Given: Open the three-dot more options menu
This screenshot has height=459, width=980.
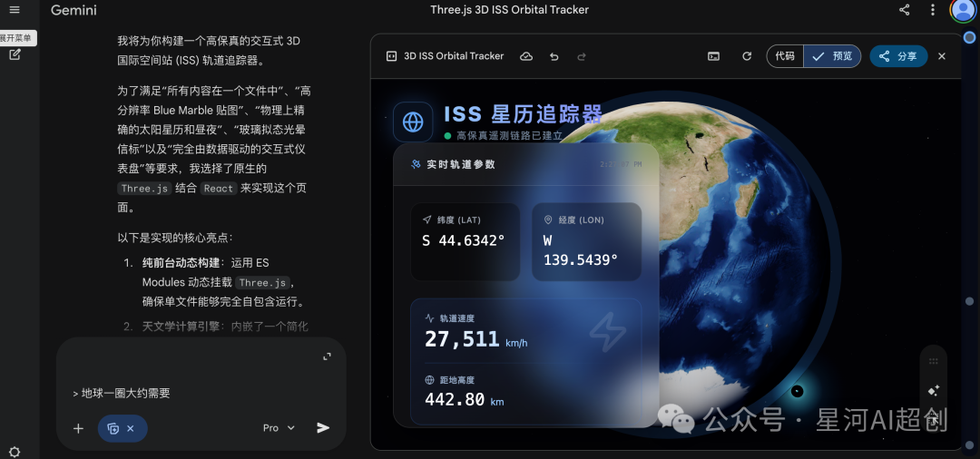Looking at the screenshot, I should pos(933,10).
